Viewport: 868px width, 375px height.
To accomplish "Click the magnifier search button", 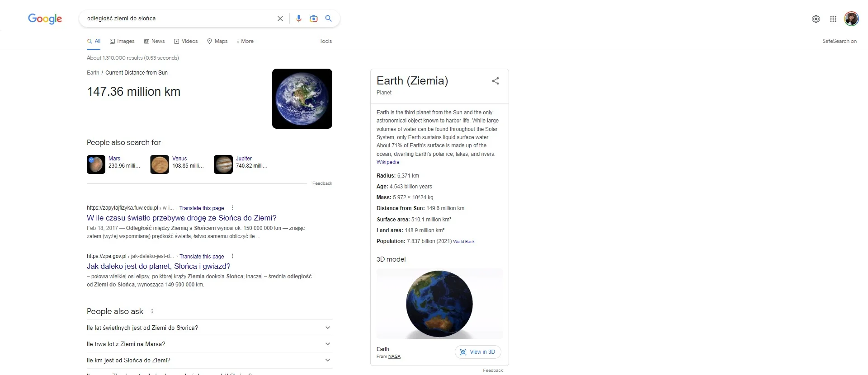I will click(329, 19).
